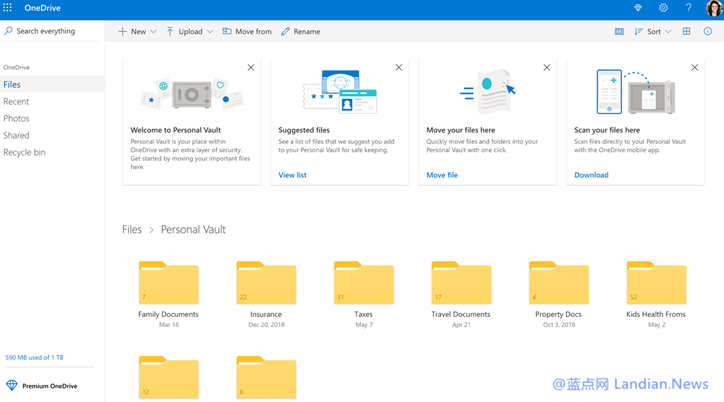
Task: Click the OneDrive title in header
Action: 42,8
